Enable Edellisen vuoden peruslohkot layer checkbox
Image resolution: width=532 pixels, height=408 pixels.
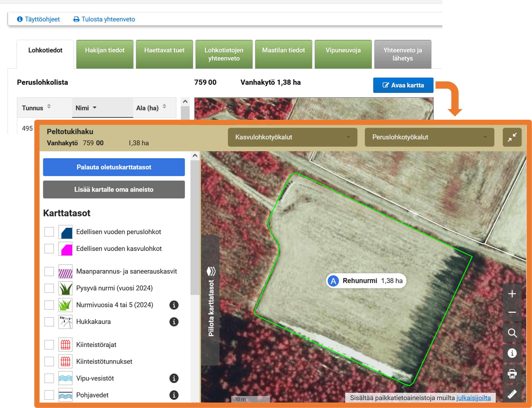point(49,232)
